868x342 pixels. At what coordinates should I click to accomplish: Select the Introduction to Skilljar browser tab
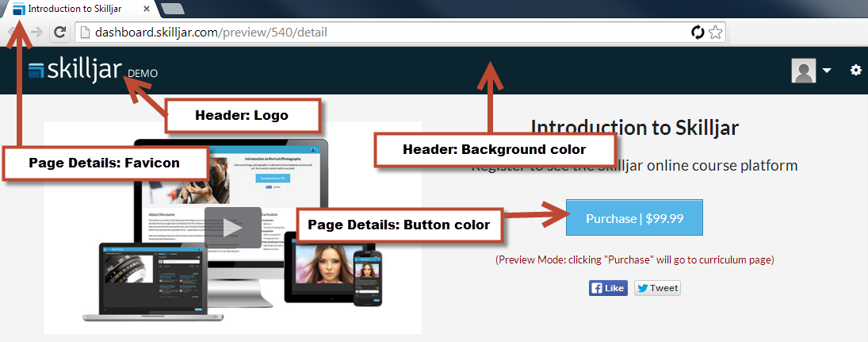(82, 9)
